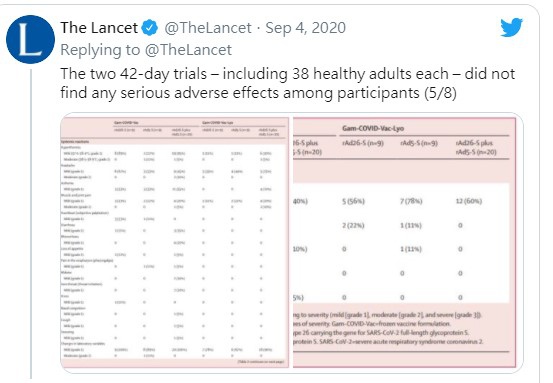Click the thread connector line below the avatar
The height and width of the screenshot is (383, 553).
31,224
